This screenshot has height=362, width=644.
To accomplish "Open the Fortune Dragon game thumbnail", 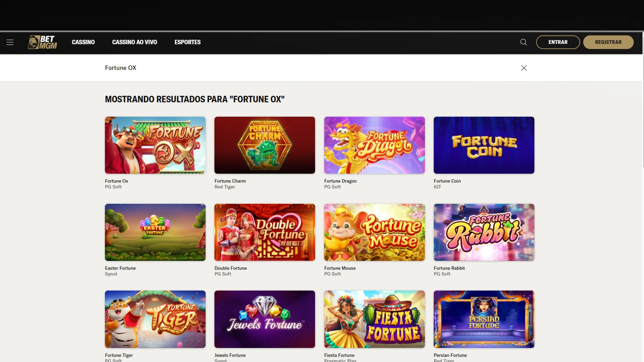I will click(374, 145).
